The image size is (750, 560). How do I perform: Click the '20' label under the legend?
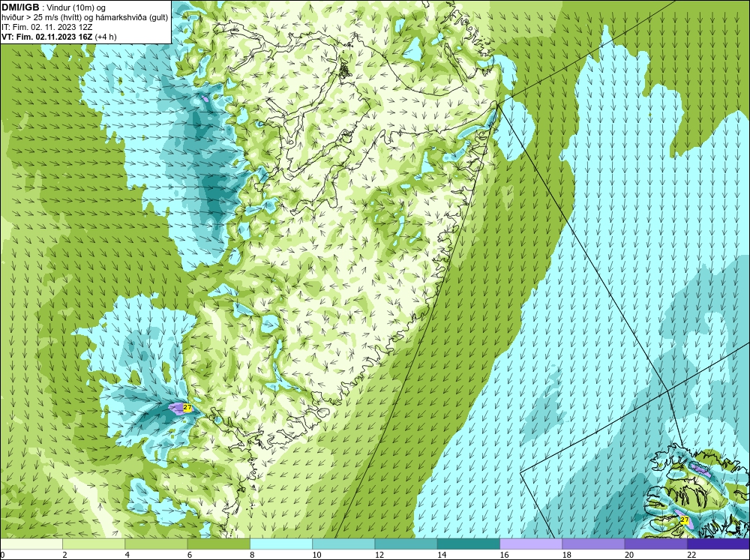click(x=629, y=555)
